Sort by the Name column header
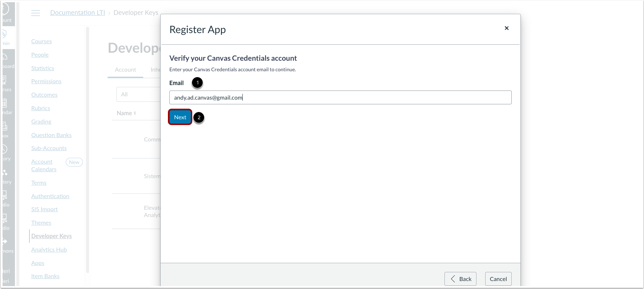644x289 pixels. [126, 113]
